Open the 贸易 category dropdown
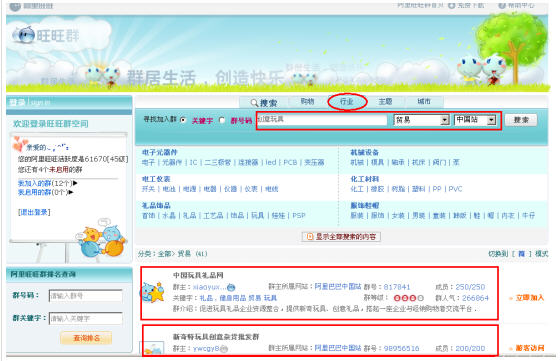The image size is (560, 361). (421, 120)
